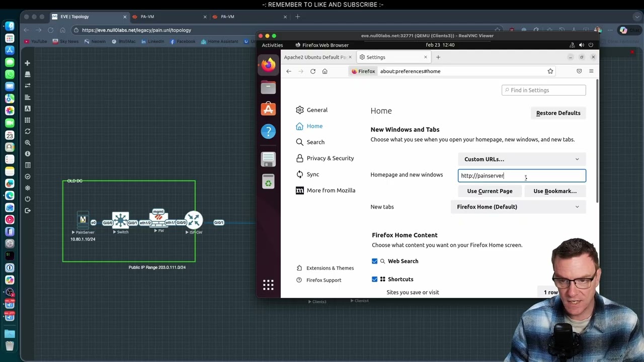Open Ubuntu Software store dock icon
This screenshot has height=362, width=644.
coord(268,109)
